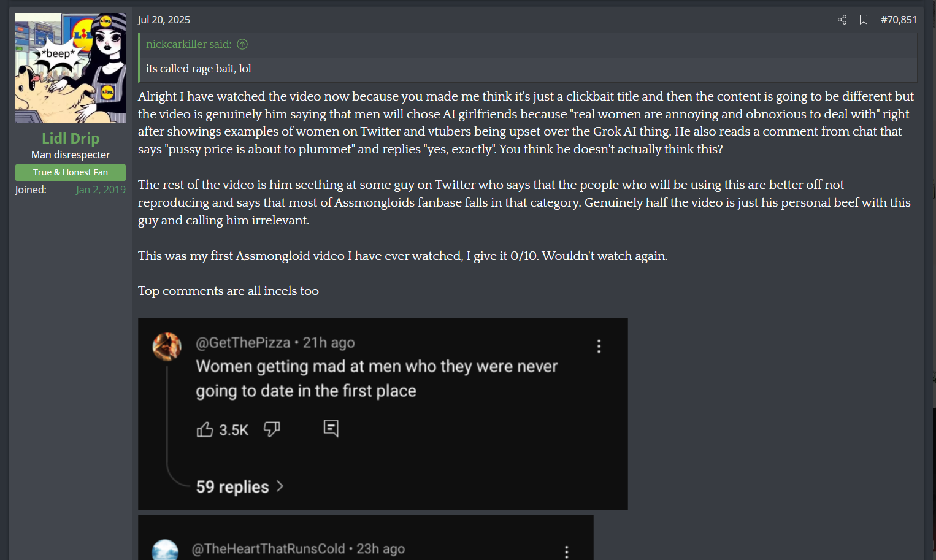Click the reply icon under GetThePizza comment
Viewport: 936px width, 560px height.
click(x=331, y=428)
